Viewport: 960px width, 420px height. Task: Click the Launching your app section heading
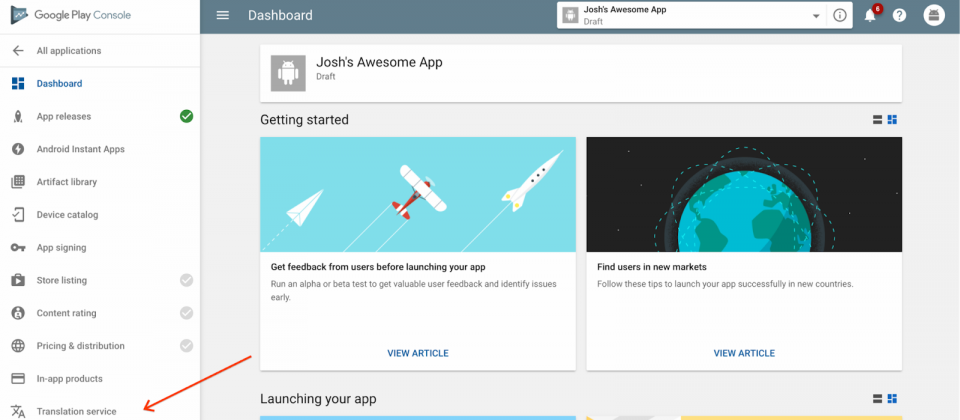click(x=318, y=399)
